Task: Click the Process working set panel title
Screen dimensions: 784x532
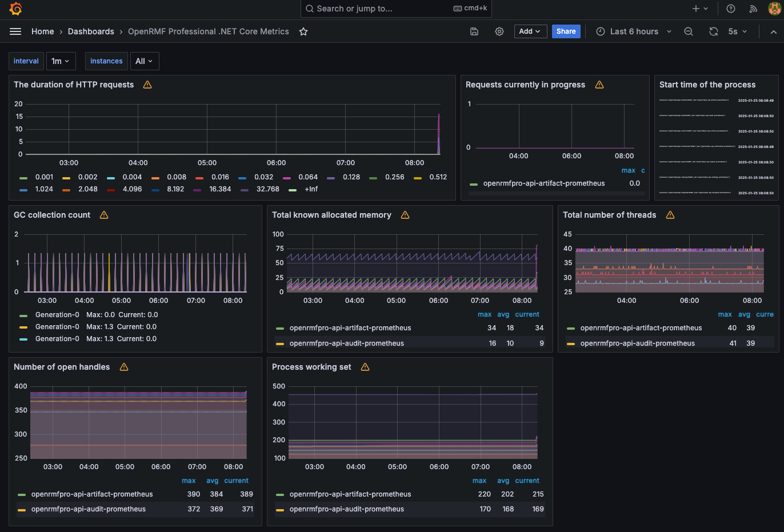Action: [x=311, y=367]
